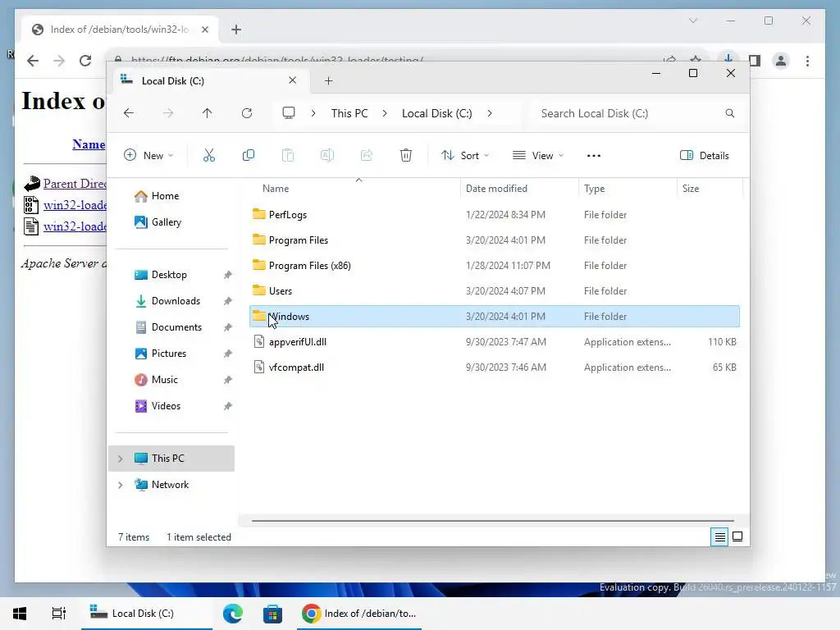840x630 pixels.
Task: Click the search magnifier icon in Explorer
Action: [x=729, y=113]
